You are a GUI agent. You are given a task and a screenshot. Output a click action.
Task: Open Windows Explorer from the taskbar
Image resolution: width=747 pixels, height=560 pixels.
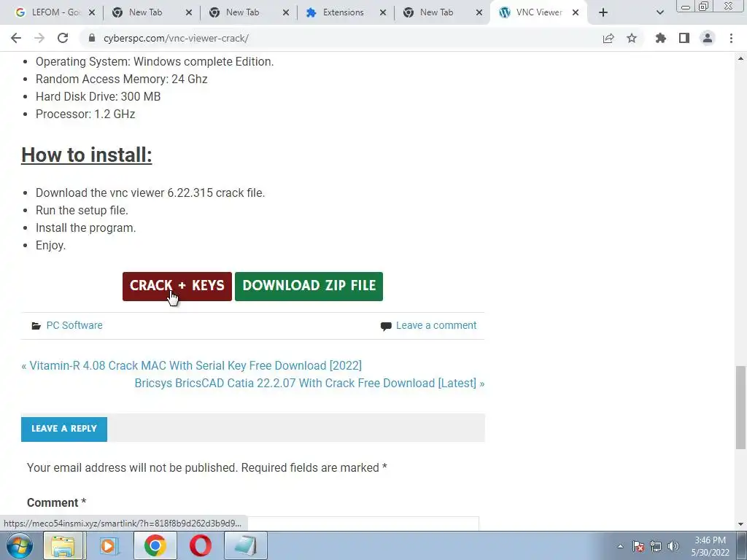coord(63,545)
